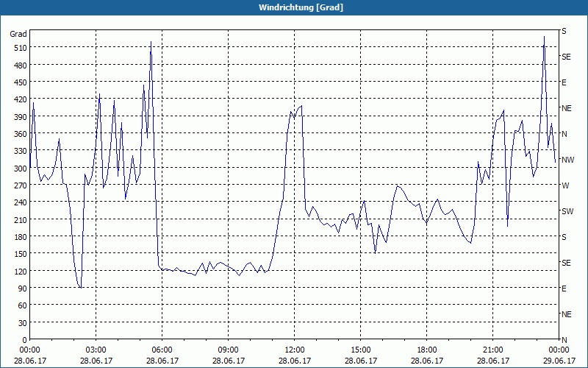Click the E compass label beside 90
Screen dimensions: 588x368
pos(564,289)
